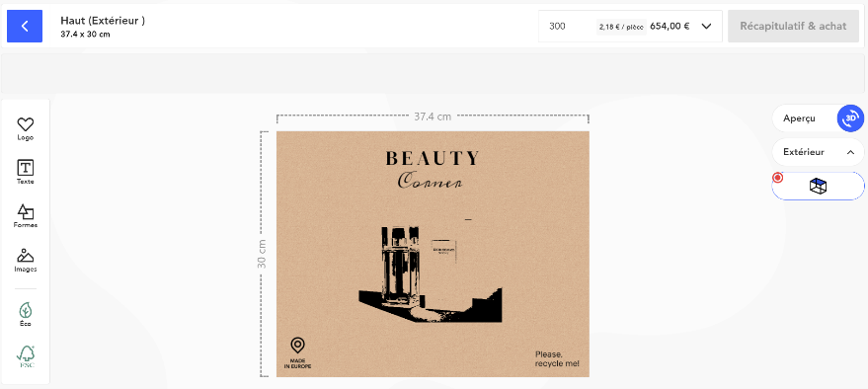Edit the 300 quantity field

(x=558, y=26)
